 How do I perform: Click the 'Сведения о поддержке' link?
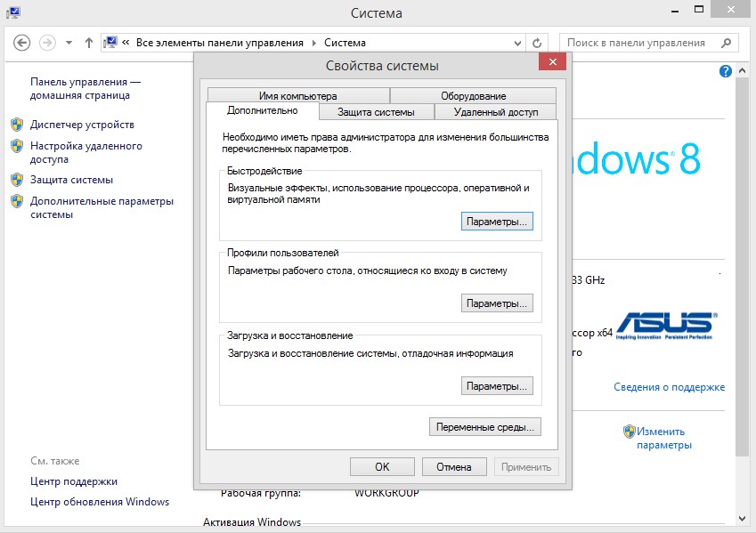tap(669, 387)
